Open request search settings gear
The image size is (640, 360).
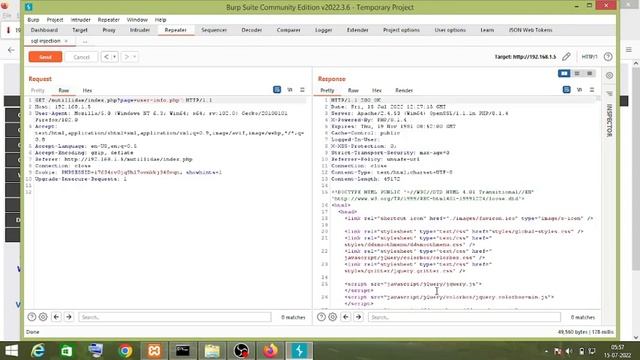tap(43, 317)
